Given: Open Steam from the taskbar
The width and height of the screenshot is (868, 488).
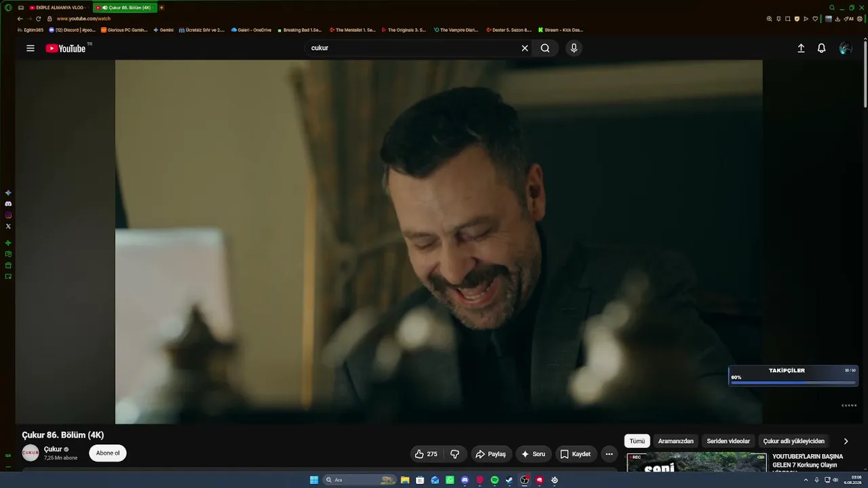Looking at the screenshot, I should [x=509, y=480].
